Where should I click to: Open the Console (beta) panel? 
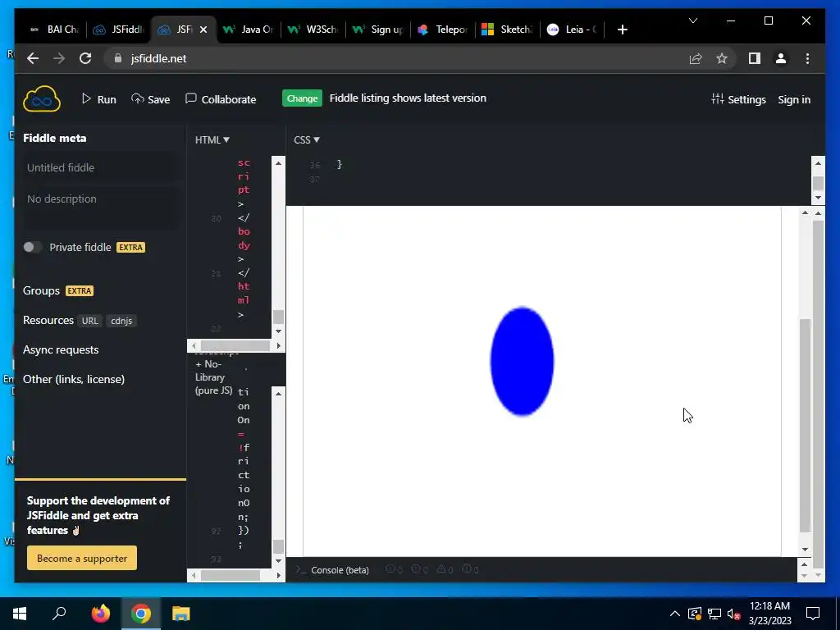340,570
